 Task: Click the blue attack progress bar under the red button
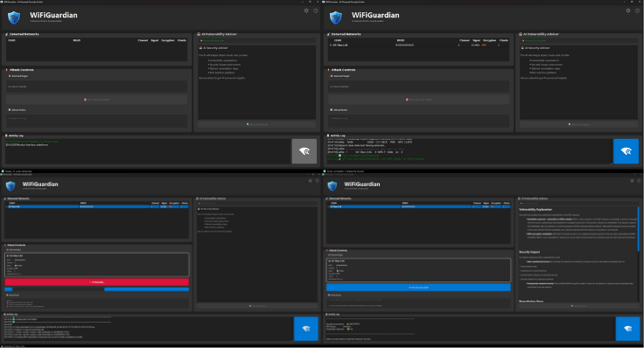tap(97, 289)
